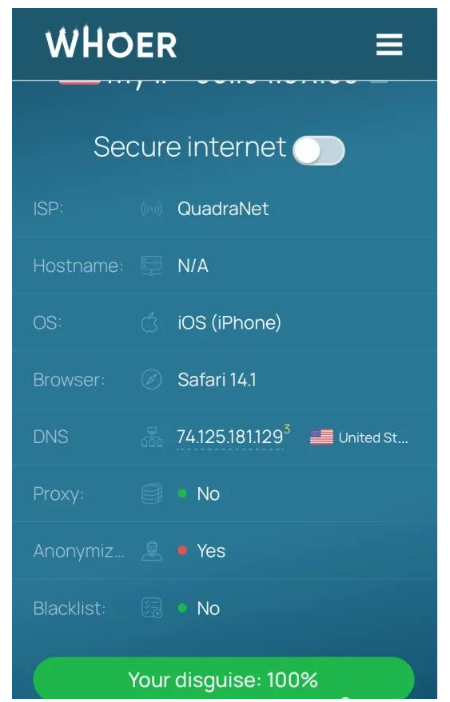Click the Proxy database icon
Image resolution: width=450 pixels, height=702 pixels.
(x=151, y=494)
